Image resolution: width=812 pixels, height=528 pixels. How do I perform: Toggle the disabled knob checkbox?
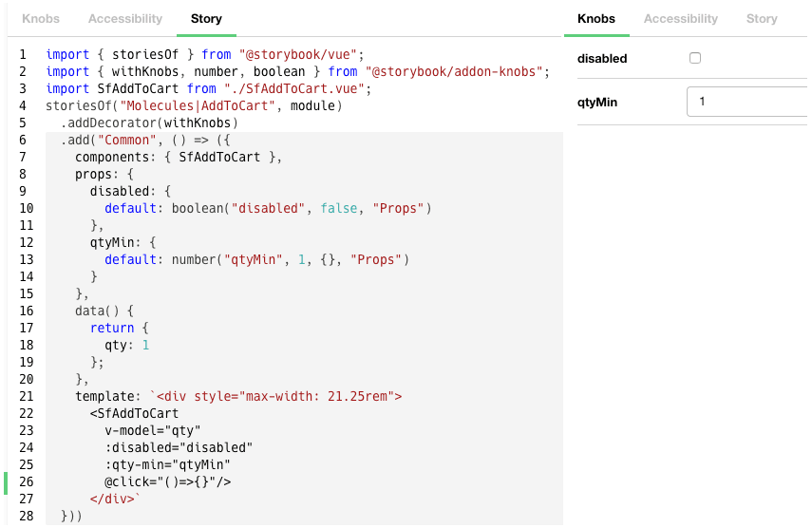point(695,58)
